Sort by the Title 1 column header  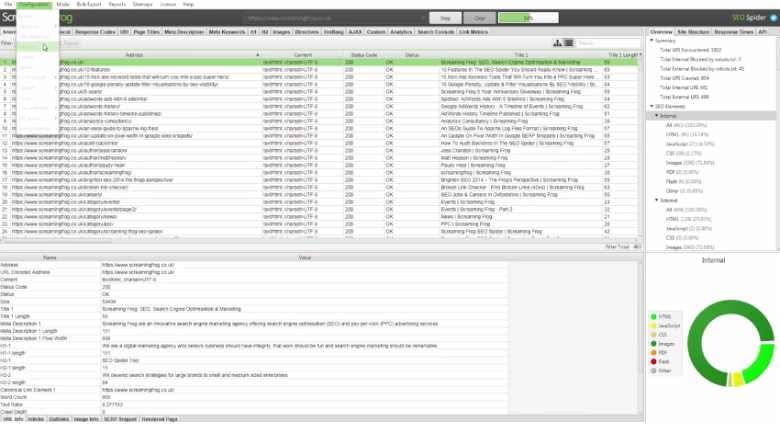coord(521,55)
